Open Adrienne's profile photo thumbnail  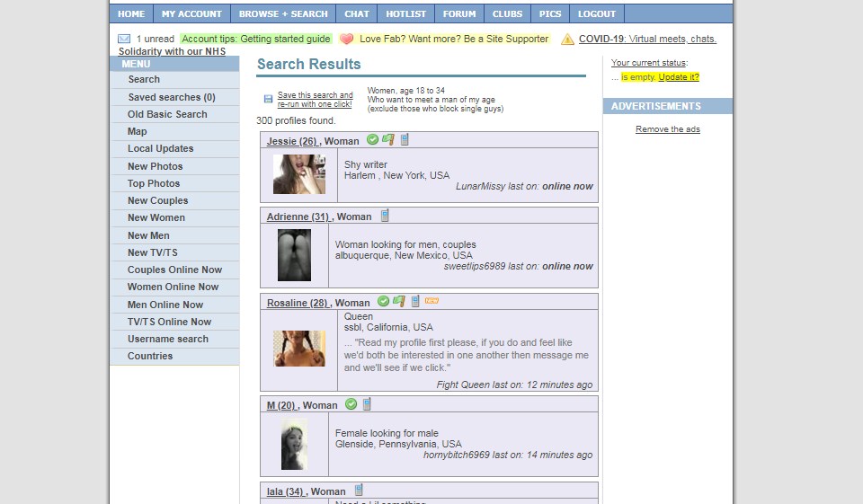tap(294, 255)
